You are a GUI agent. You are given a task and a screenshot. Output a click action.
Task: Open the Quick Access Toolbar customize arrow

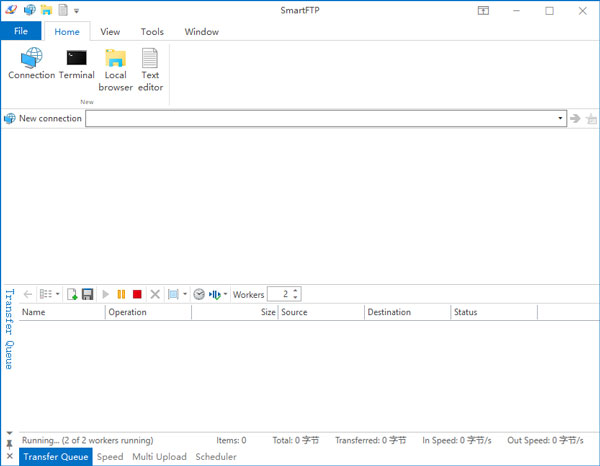coord(77,11)
